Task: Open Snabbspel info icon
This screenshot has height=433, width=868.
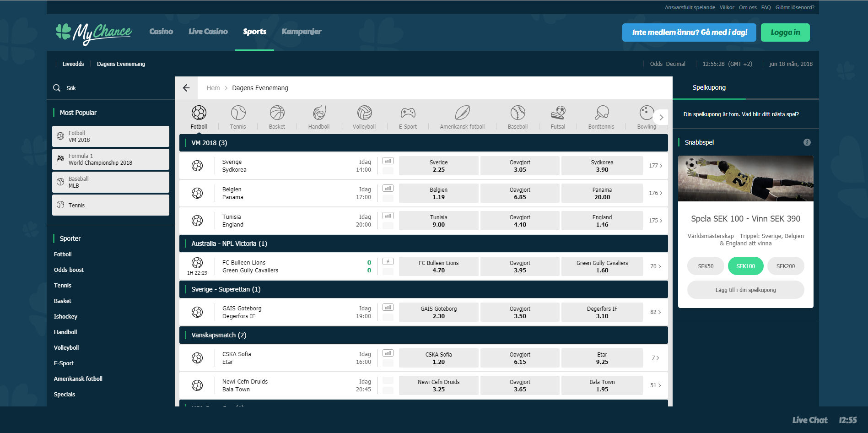Action: point(807,142)
